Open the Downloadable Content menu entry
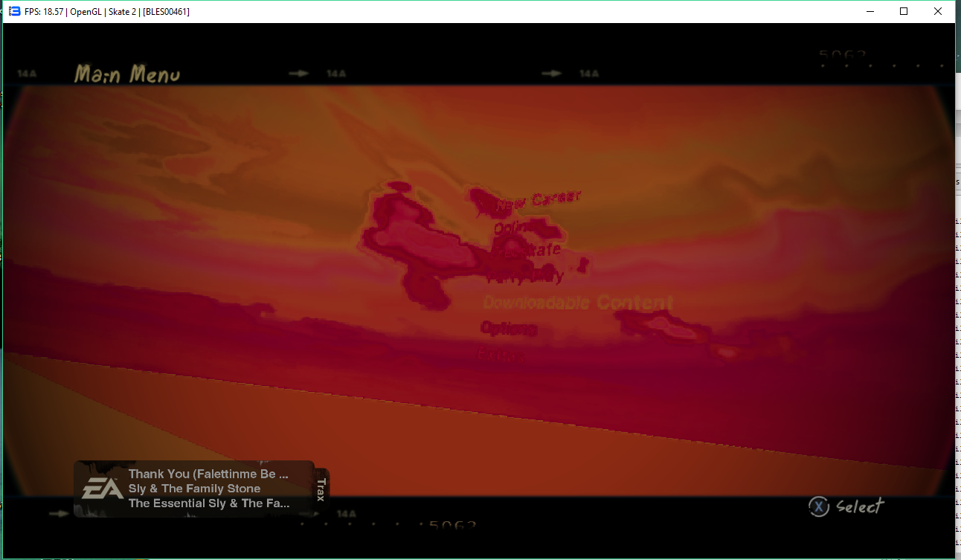 [578, 303]
